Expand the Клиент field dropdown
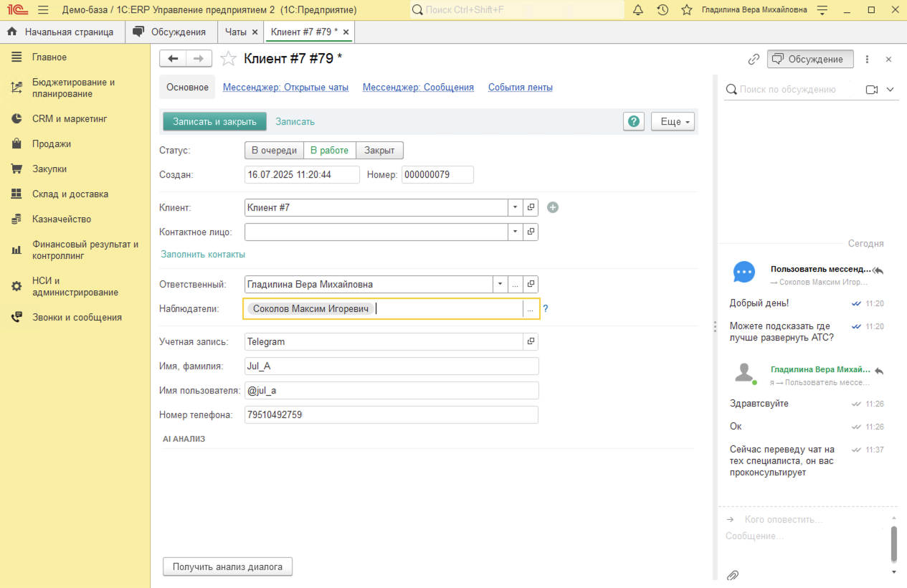The image size is (907, 588). [x=516, y=207]
